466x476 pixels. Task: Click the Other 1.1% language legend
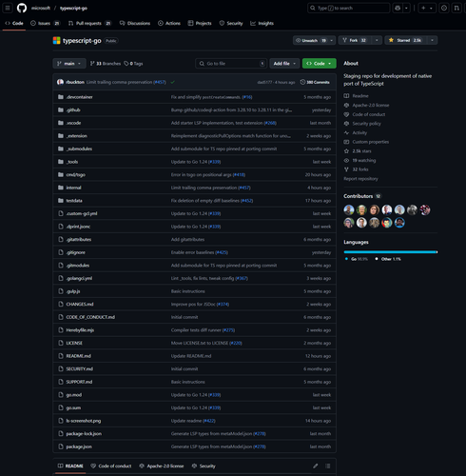point(388,259)
